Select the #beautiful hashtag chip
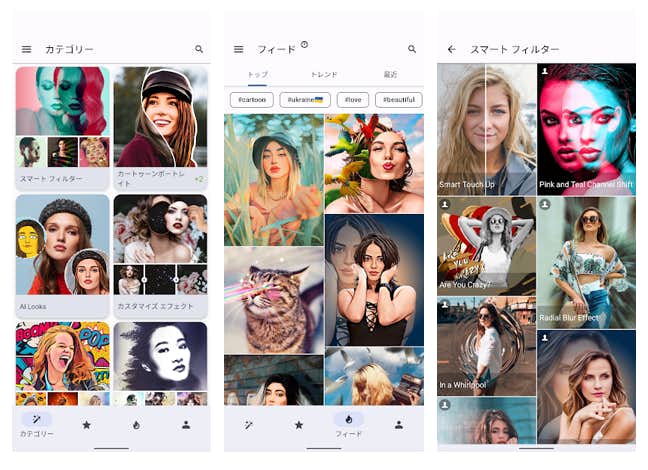This screenshot has width=648, height=470. 398,100
